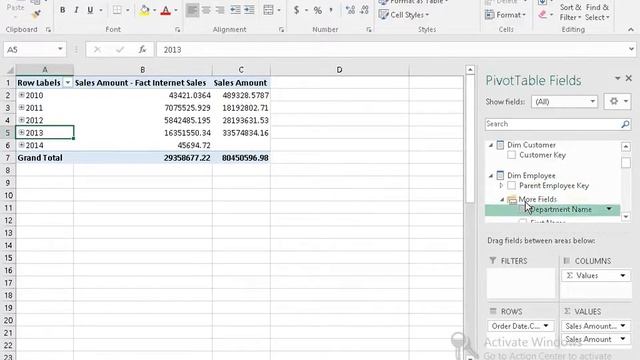The height and width of the screenshot is (360, 640).
Task: Cancel the formula bar entry with X
Action: (x=97, y=50)
